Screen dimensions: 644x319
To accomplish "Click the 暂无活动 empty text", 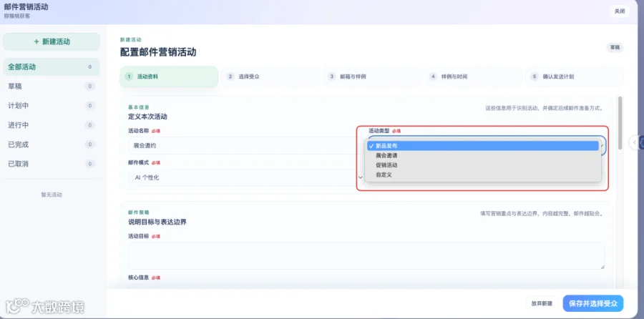I will click(52, 195).
